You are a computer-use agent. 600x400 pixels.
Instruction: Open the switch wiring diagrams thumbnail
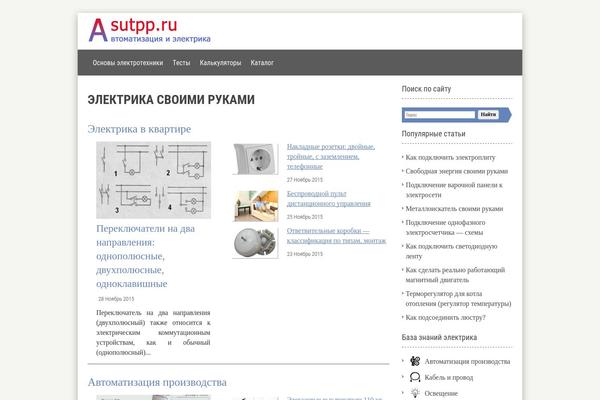pos(153,180)
